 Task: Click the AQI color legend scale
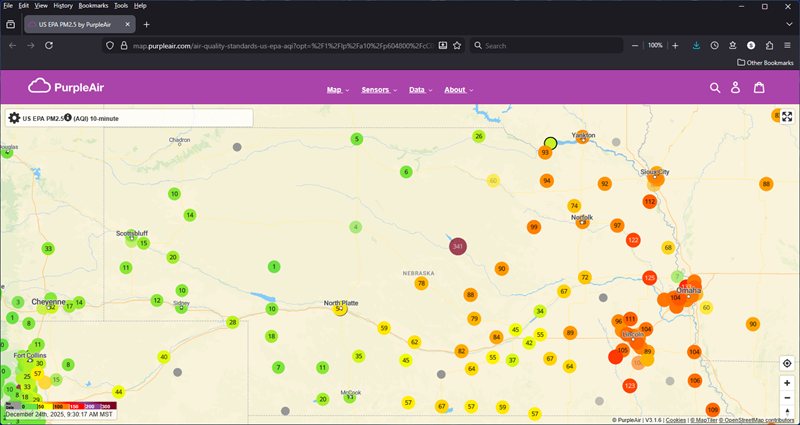coord(60,406)
